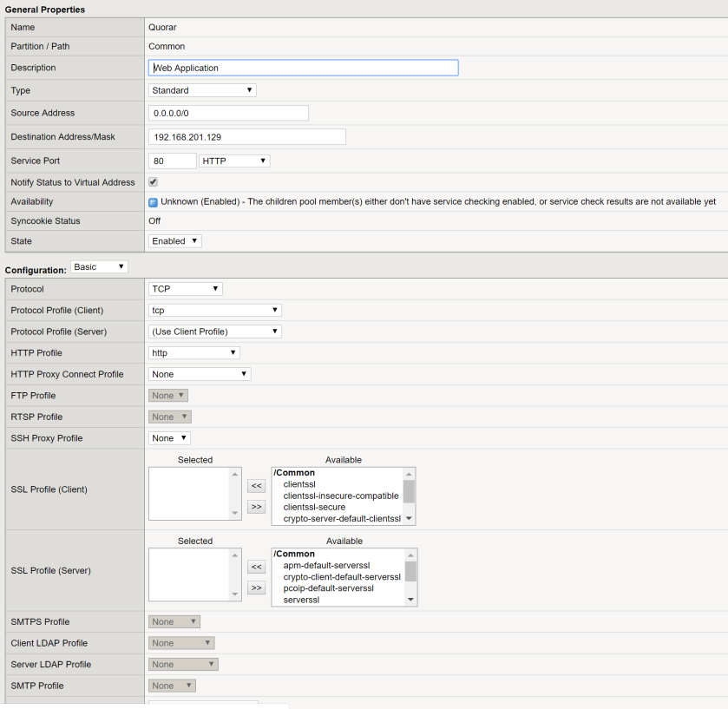The height and width of the screenshot is (709, 728).
Task: Select apm-default-serverssl in the Available list
Action: pyautogui.click(x=323, y=565)
